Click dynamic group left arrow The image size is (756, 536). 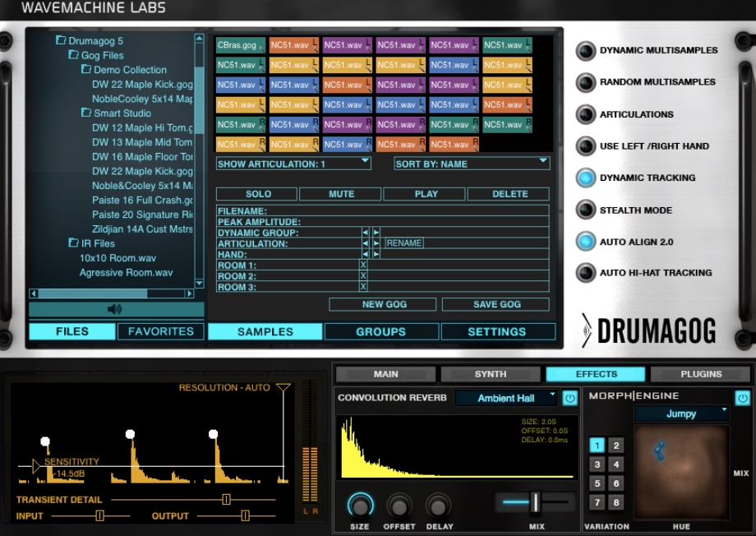pyautogui.click(x=366, y=233)
